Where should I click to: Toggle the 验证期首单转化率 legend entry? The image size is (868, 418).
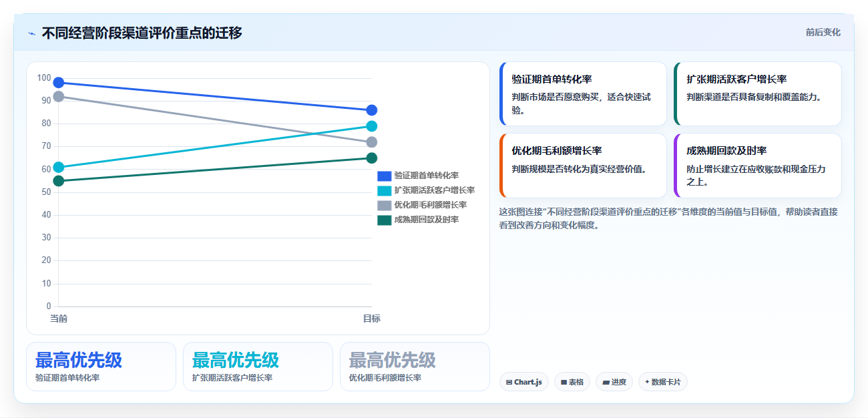[x=418, y=176]
